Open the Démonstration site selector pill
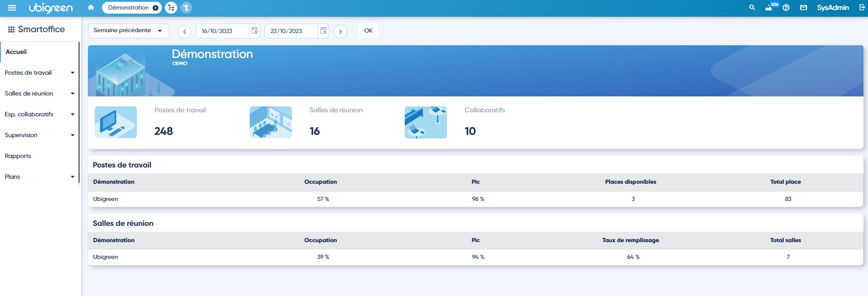This screenshot has width=868, height=296. [132, 8]
